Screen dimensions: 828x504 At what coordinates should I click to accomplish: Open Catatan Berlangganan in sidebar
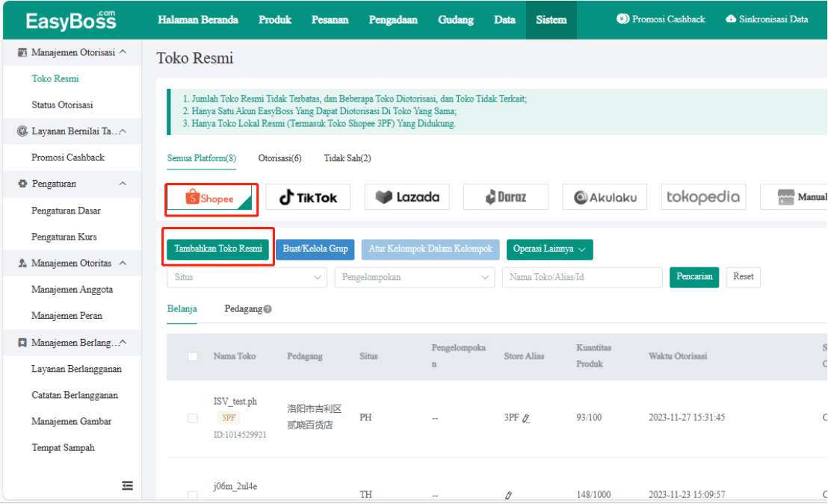click(75, 395)
